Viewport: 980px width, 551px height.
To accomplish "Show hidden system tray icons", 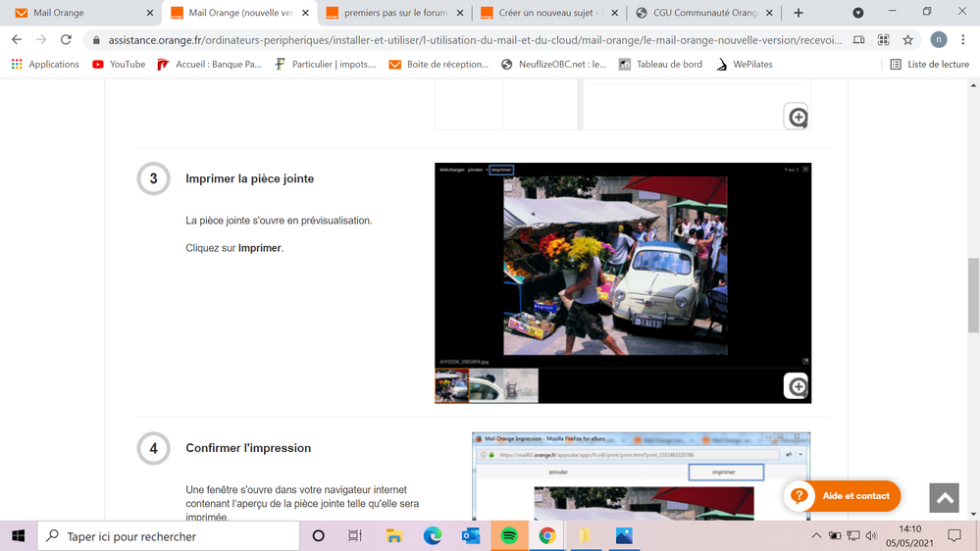I will [x=816, y=536].
